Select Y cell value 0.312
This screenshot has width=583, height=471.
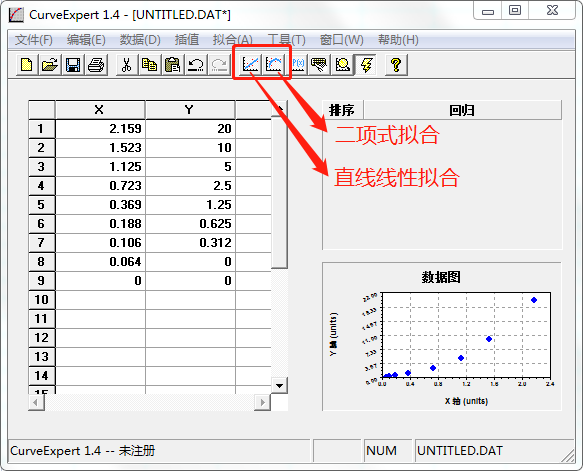(x=190, y=243)
